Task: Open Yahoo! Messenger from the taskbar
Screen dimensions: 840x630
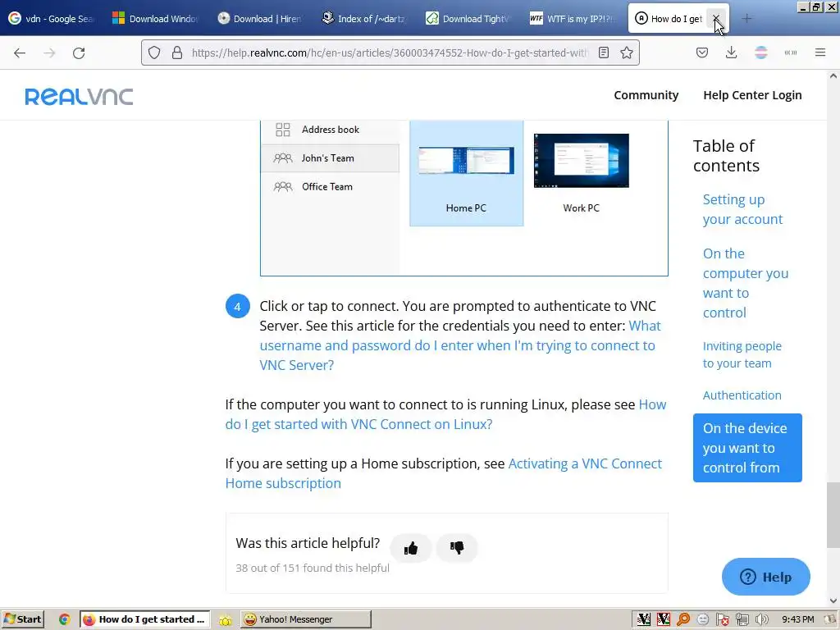Action: (305, 619)
